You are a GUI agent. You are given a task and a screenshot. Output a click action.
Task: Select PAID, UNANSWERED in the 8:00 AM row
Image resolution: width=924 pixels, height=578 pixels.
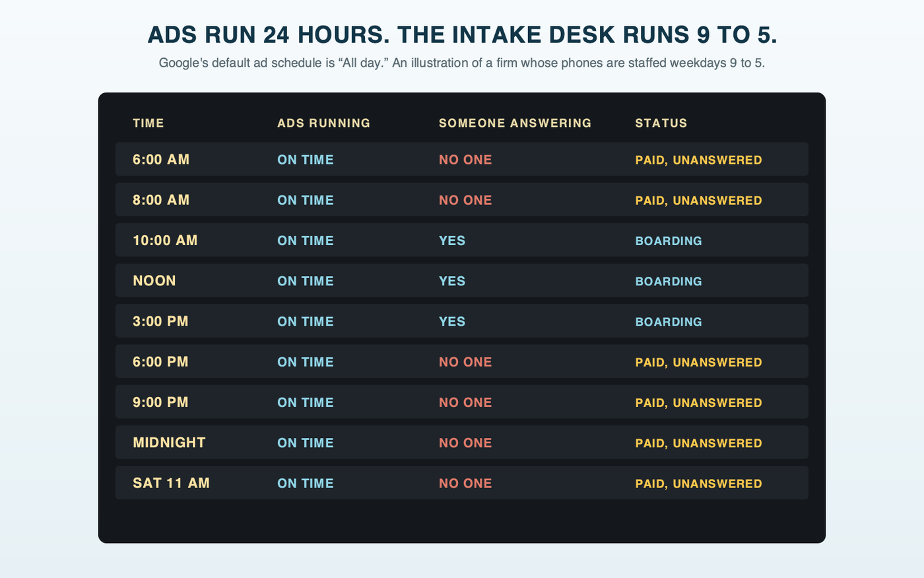[x=698, y=200]
